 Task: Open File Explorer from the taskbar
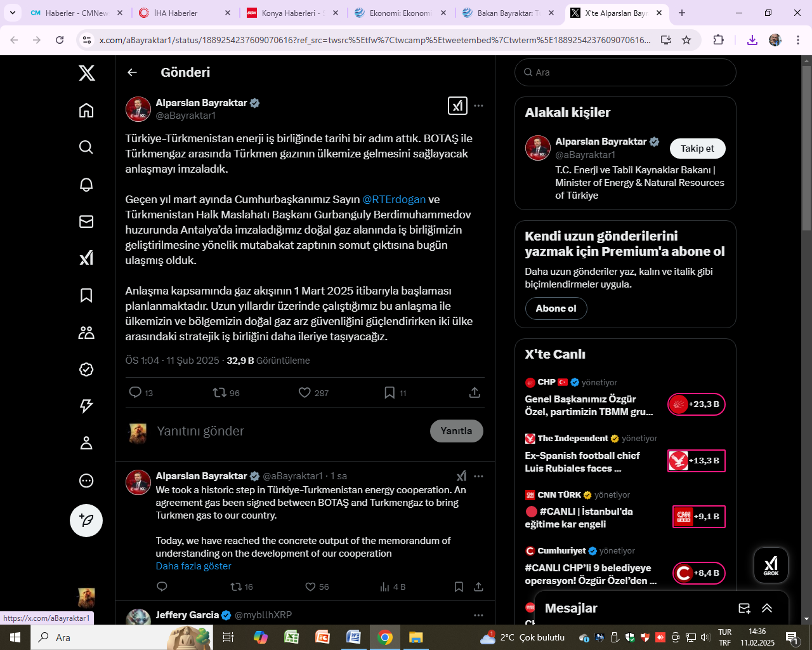click(x=416, y=637)
